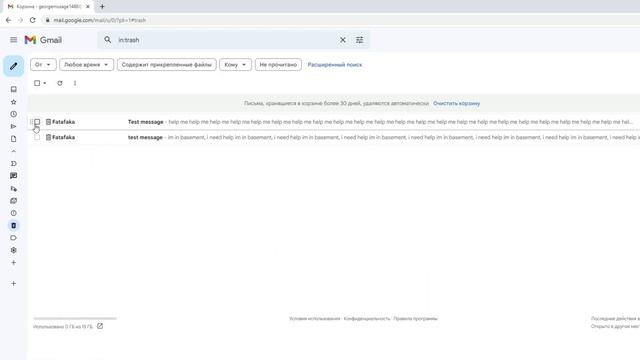Create new label with upper plus icon
640x360 pixels.
tap(13, 262)
